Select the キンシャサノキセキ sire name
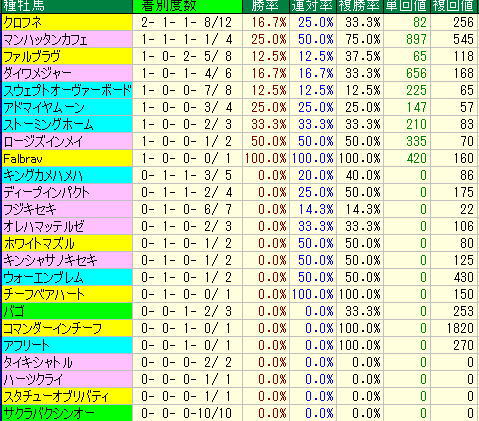Image resolution: width=479 pixels, height=421 pixels. tap(50, 260)
